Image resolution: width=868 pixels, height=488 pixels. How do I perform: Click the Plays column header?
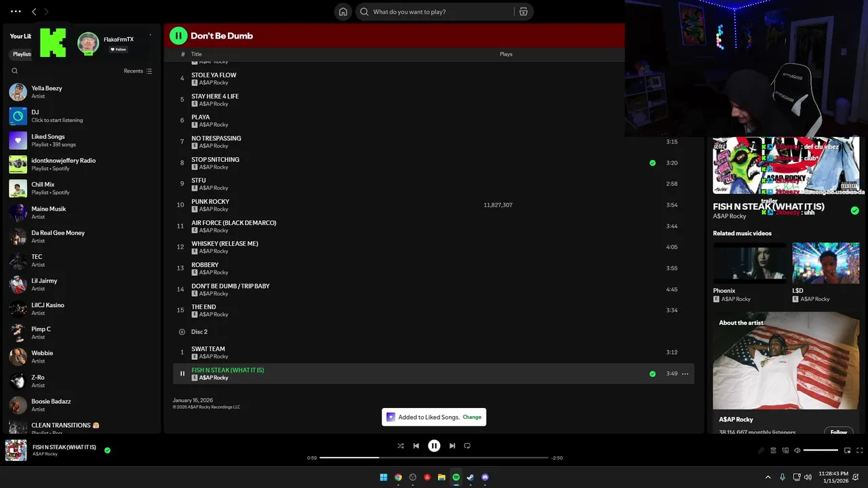point(506,54)
